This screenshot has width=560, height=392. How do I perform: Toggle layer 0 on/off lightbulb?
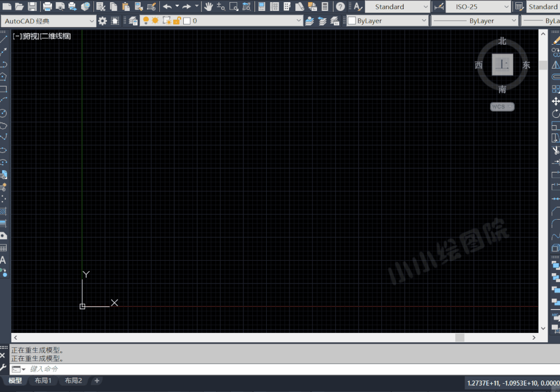coord(146,21)
